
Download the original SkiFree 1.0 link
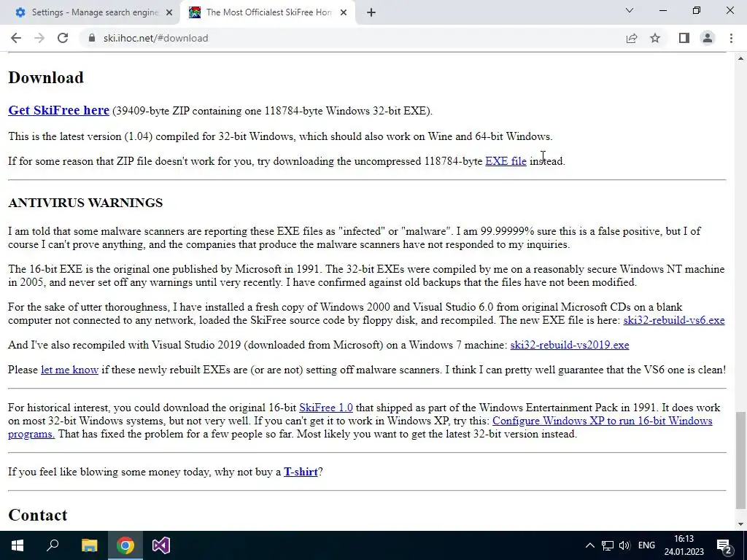click(326, 408)
